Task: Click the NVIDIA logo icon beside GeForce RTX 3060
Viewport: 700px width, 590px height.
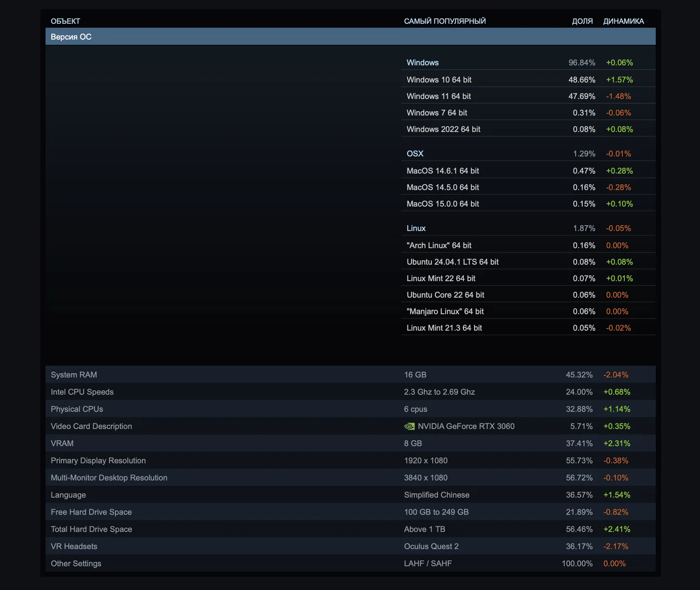Action: (x=409, y=426)
